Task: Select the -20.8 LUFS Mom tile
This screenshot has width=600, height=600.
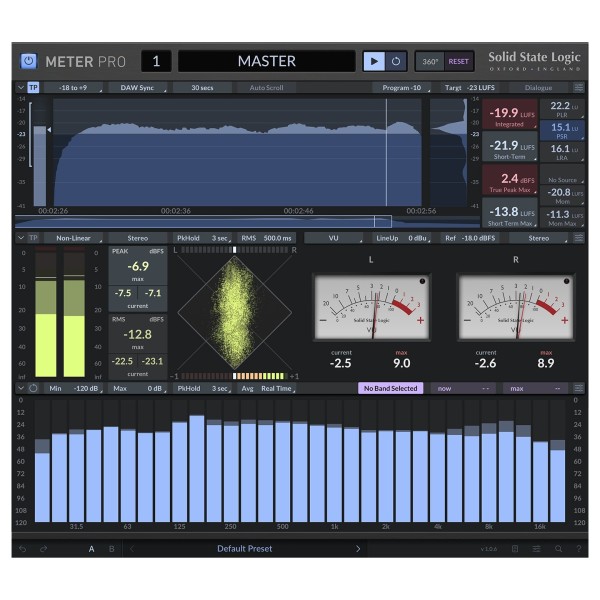Action: point(562,196)
